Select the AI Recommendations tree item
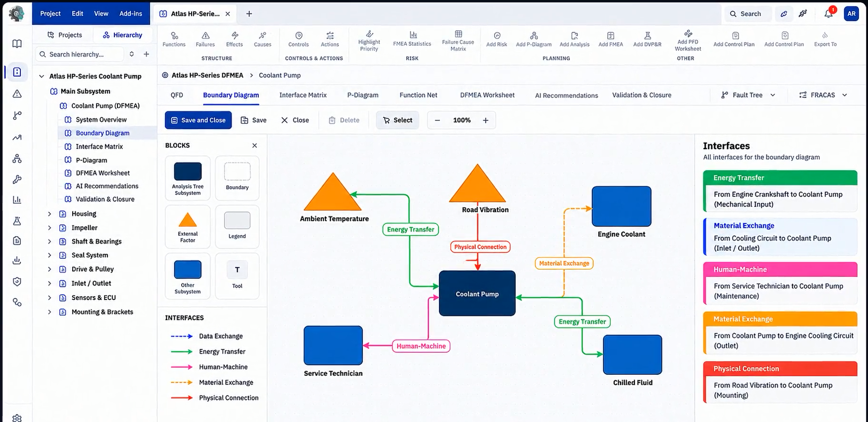 (107, 186)
